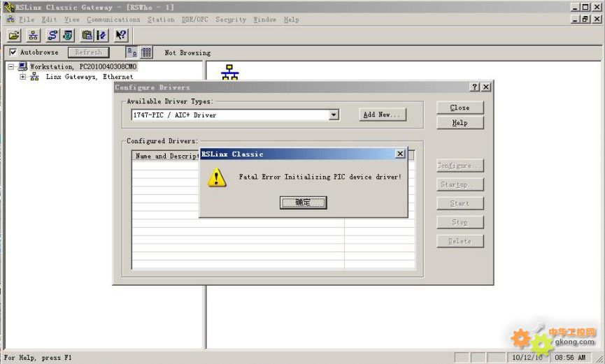This screenshot has width=605, height=364.
Task: Click the question mark help button of Configure Drivers
Action: point(475,87)
